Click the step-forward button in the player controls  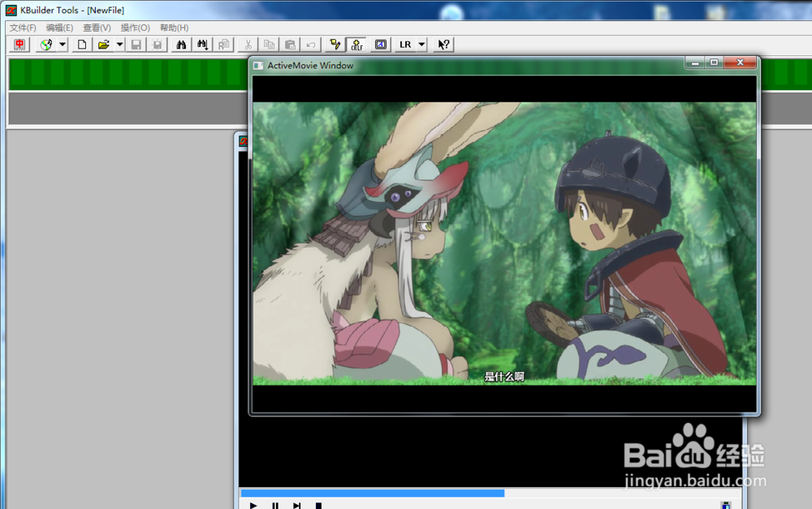click(x=296, y=506)
